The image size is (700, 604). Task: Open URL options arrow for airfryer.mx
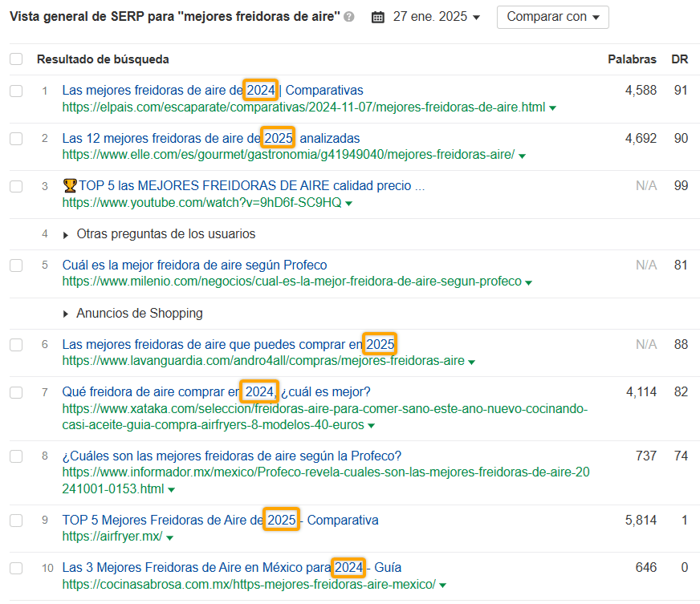(170, 537)
